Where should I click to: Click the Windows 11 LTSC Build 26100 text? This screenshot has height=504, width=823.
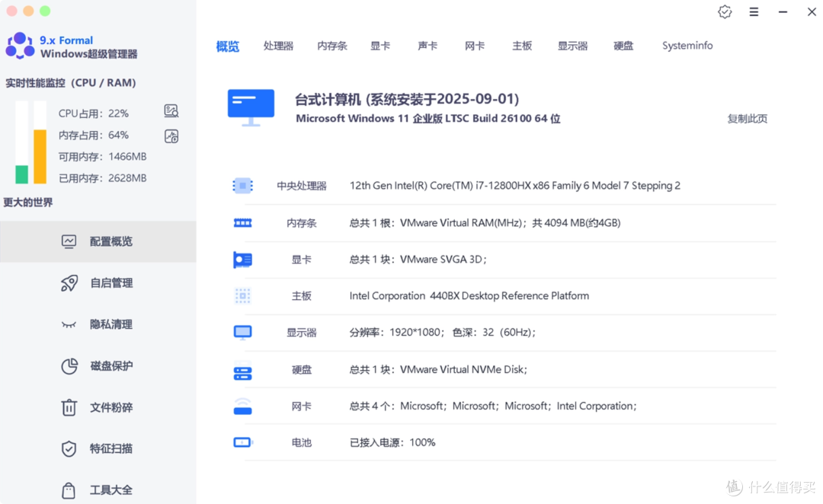pos(428,119)
